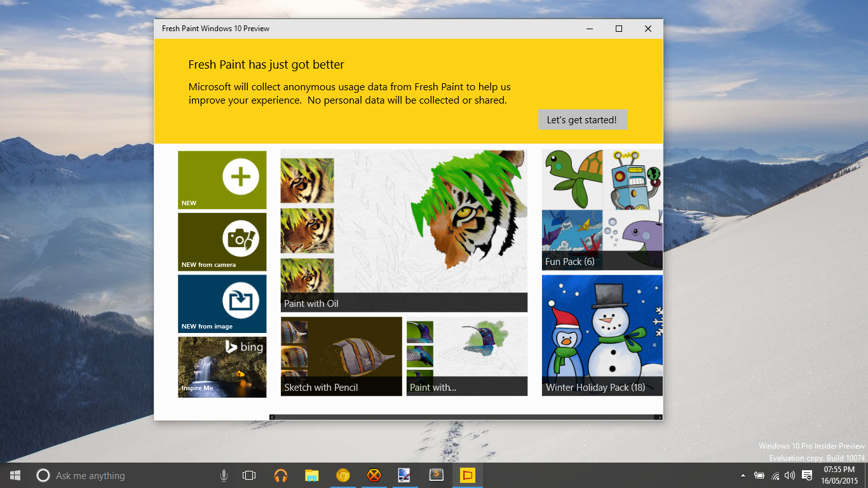Viewport: 868px width, 488px height.
Task: Click the battery power tray icon
Action: click(x=759, y=475)
